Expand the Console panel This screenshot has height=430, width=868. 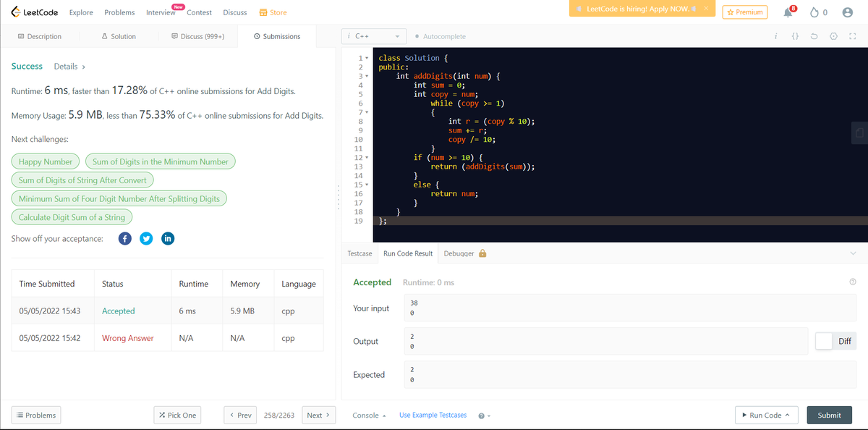(369, 416)
